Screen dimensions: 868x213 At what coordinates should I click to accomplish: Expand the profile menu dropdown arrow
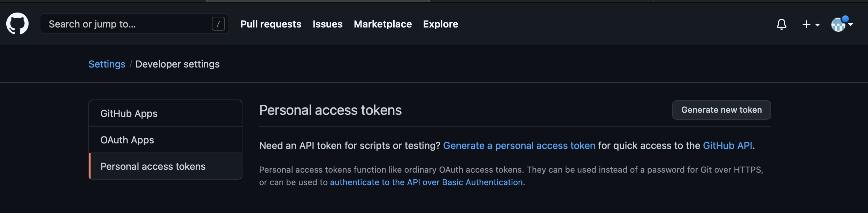coord(850,24)
